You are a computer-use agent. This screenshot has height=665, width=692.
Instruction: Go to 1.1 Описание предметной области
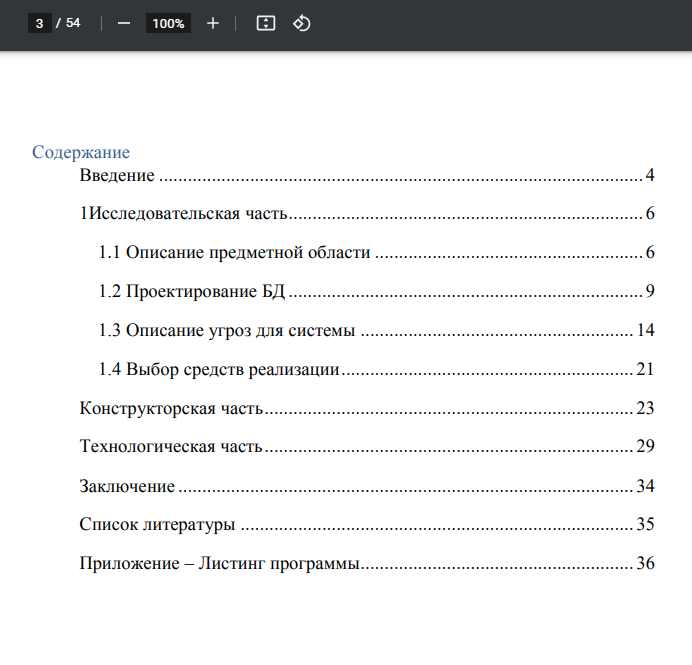(x=376, y=252)
